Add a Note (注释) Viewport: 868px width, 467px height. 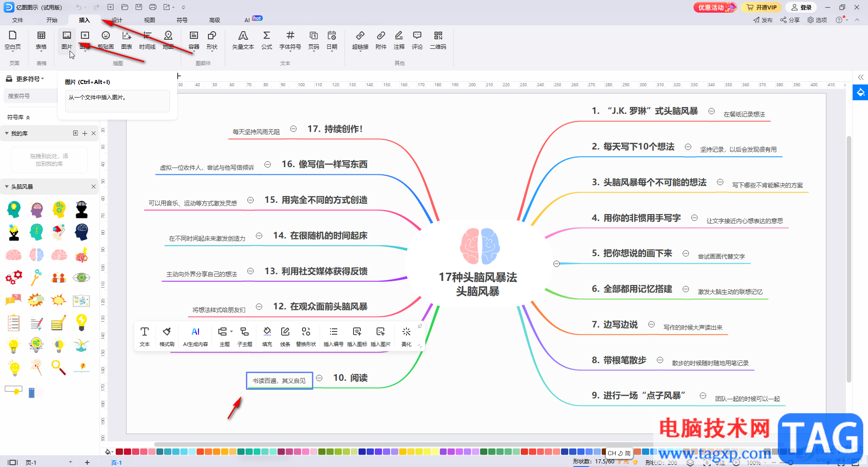(399, 40)
